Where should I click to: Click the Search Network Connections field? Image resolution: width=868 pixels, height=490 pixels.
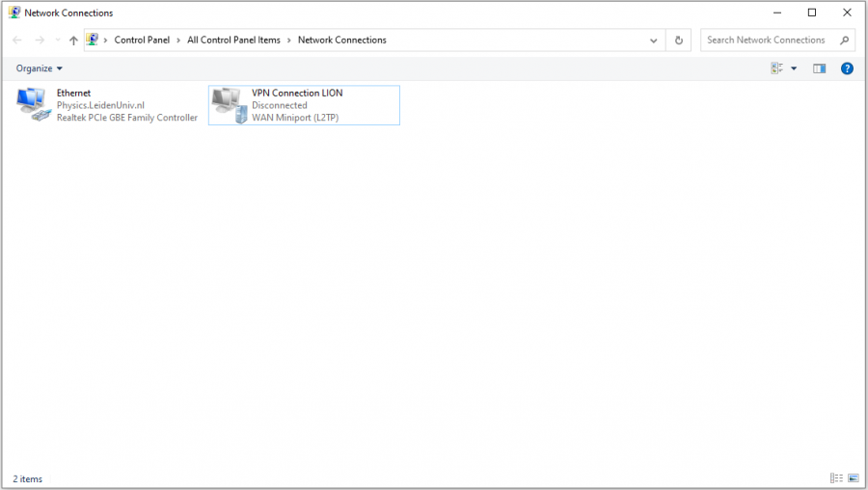[x=768, y=41]
